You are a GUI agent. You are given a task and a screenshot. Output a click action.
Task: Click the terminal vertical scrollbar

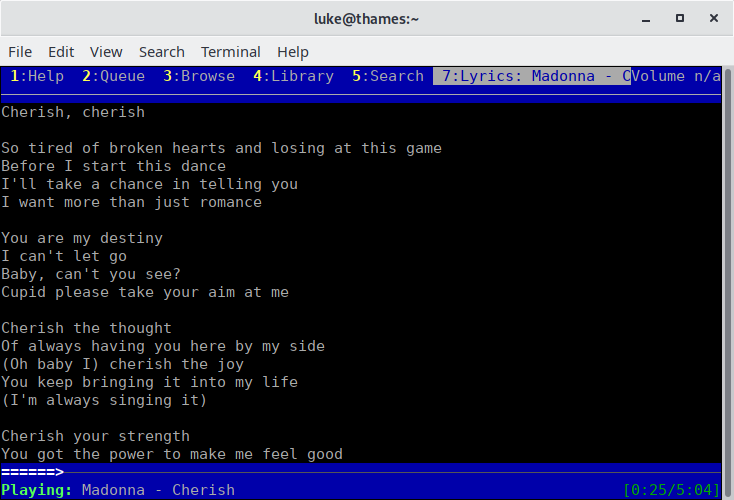[727, 282]
